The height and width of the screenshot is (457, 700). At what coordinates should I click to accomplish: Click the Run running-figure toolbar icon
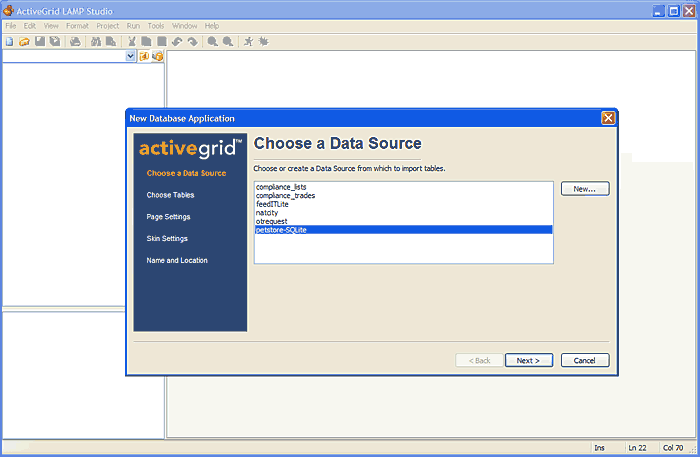point(248,42)
